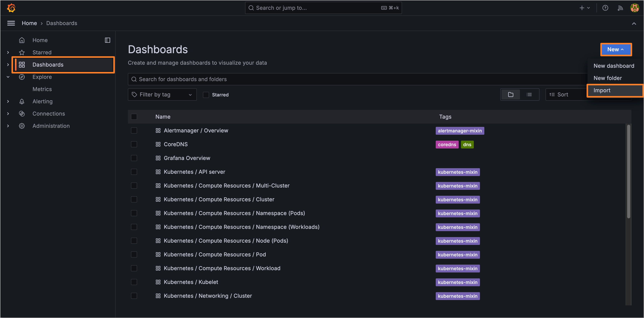
Task: Click the Grafana logo
Action: 11,8
